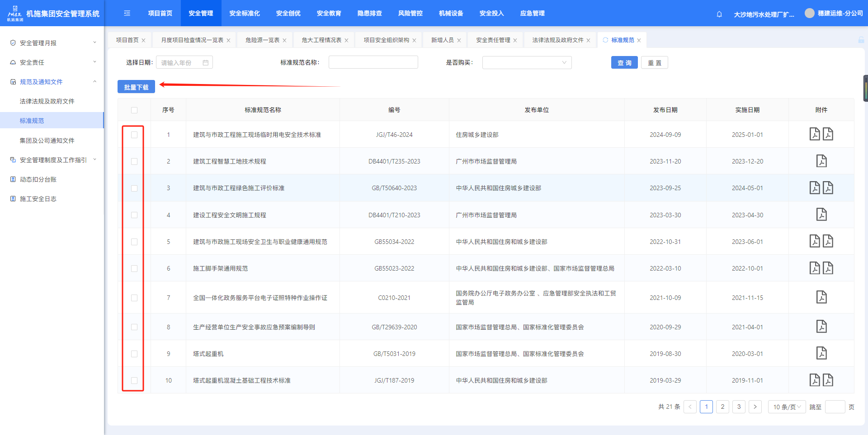Viewport: 868px width, 435px height.
Task: Open second PDF attachment in row 3
Action: pos(828,188)
